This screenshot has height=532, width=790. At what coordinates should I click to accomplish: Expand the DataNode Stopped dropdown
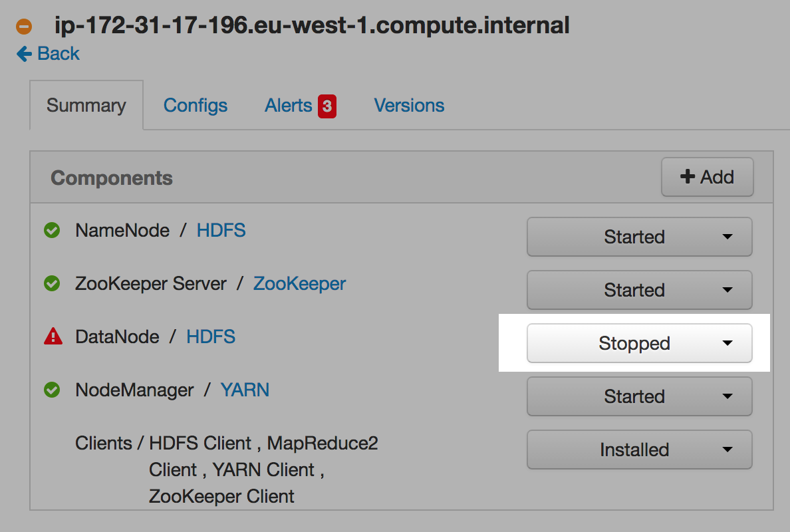tap(639, 343)
